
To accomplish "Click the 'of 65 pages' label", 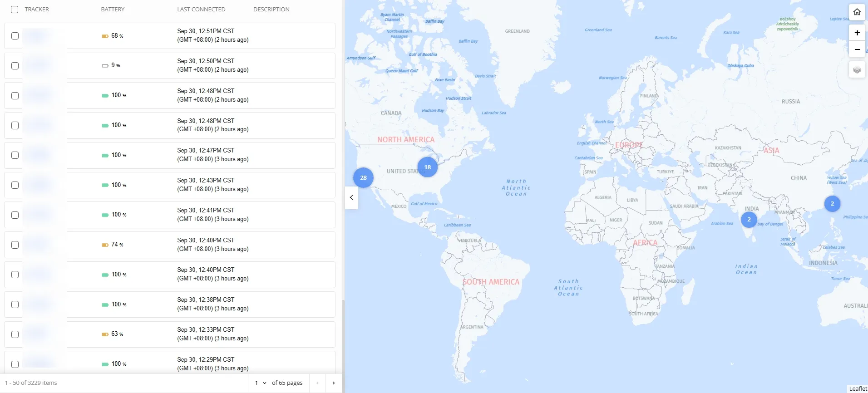I will (287, 383).
